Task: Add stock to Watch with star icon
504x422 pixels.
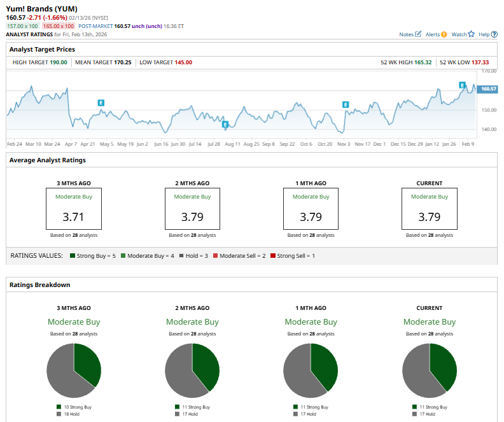Action: 472,34
